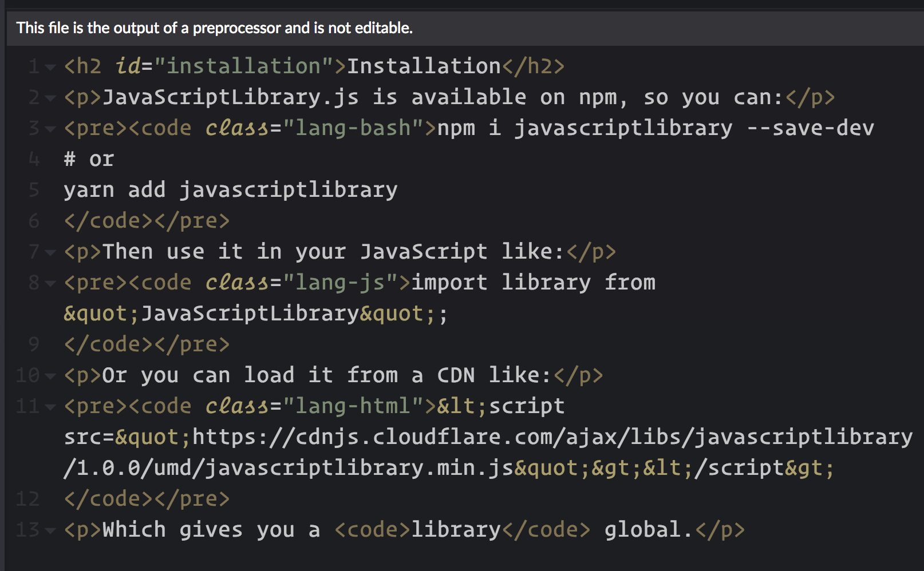Click the closing </h2> tag

point(534,66)
